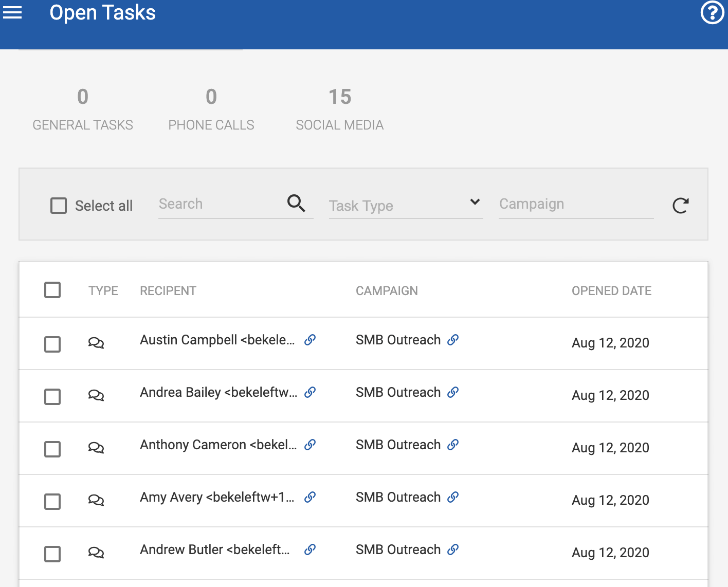
Task: Open Austin Campbell recipient link icon
Action: [310, 340]
